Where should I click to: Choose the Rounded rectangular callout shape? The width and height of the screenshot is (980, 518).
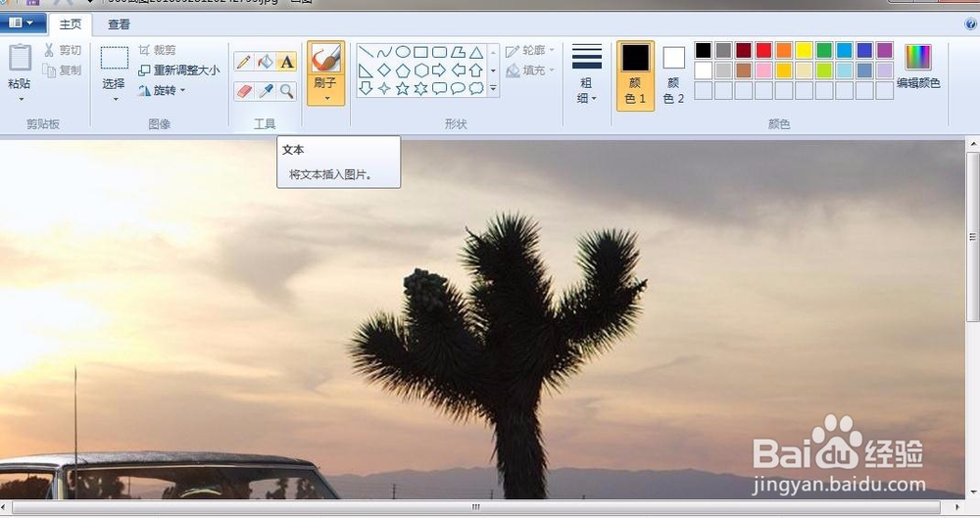pyautogui.click(x=439, y=88)
